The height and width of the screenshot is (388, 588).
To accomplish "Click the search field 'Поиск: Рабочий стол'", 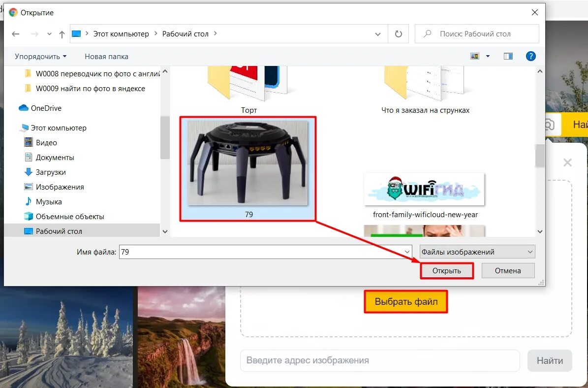I will 477,34.
